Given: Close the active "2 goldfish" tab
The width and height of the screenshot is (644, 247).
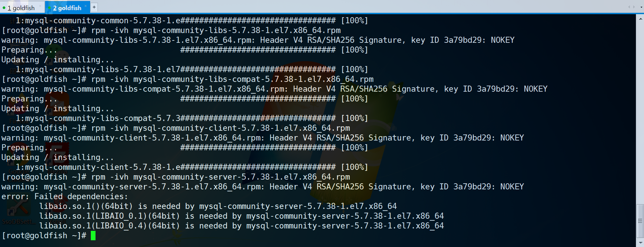Looking at the screenshot, I should point(86,6).
